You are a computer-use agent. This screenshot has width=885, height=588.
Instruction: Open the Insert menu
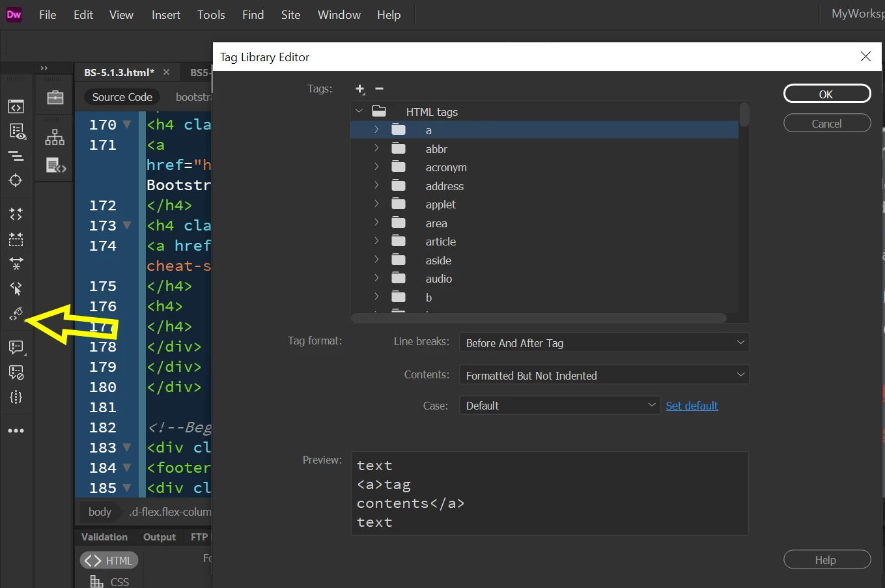click(166, 14)
